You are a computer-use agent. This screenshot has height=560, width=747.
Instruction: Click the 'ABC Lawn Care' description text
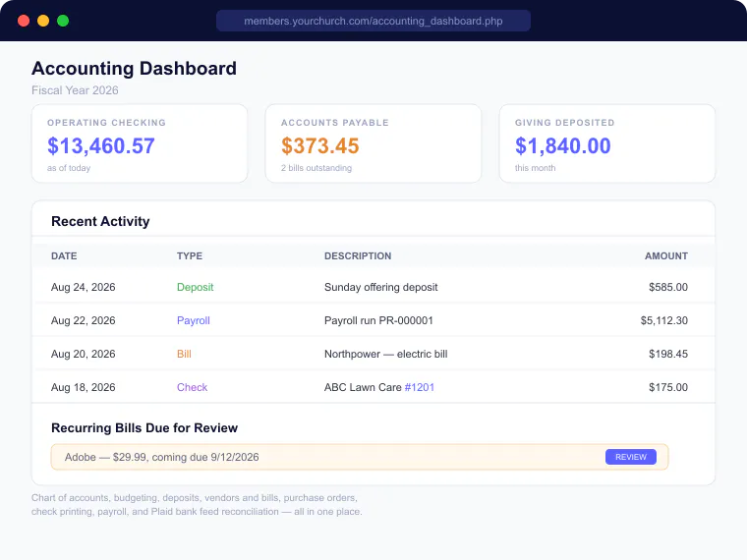363,387
